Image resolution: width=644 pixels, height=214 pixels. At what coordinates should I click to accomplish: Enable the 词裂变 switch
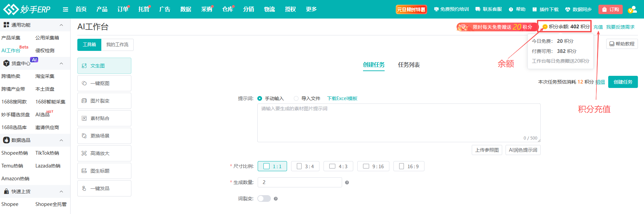pyautogui.click(x=264, y=199)
